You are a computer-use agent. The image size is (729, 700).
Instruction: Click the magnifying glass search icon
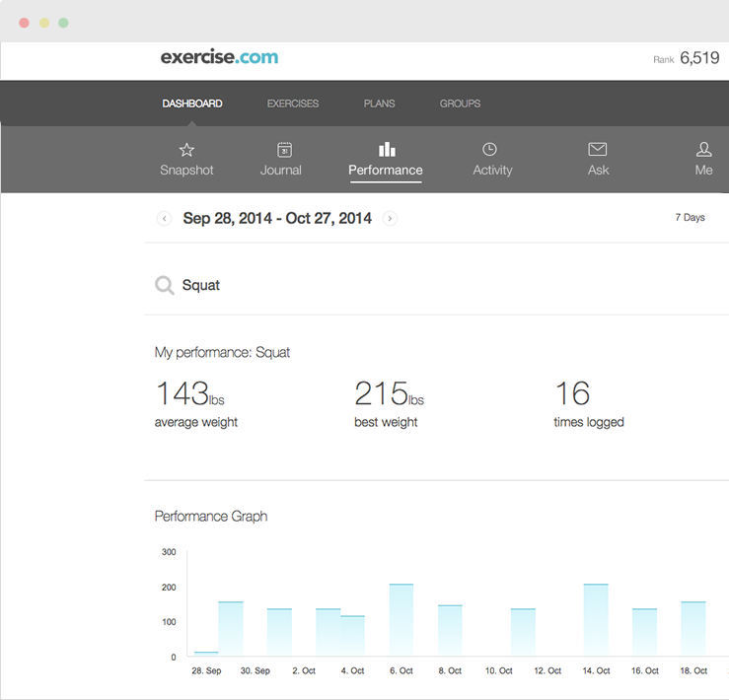click(x=165, y=285)
